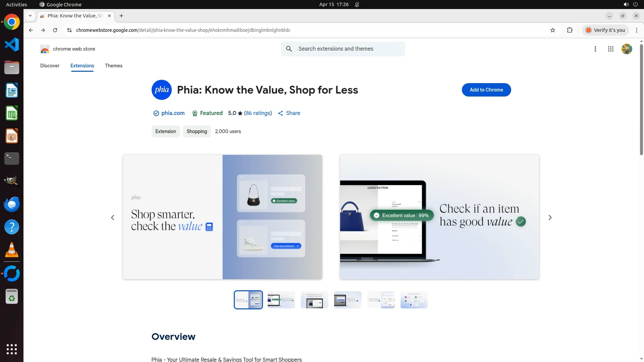Open the Chrome three-dot main menu
The height and width of the screenshot is (362, 644).
click(x=636, y=30)
